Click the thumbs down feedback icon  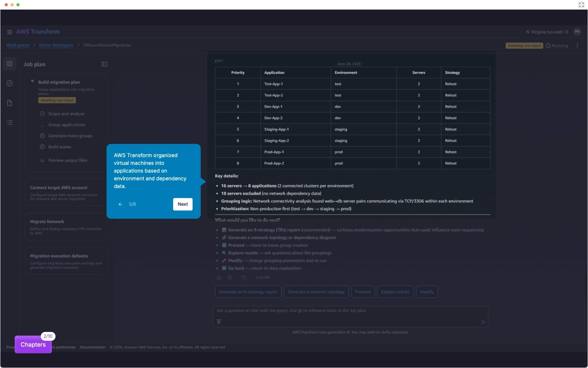click(x=230, y=278)
